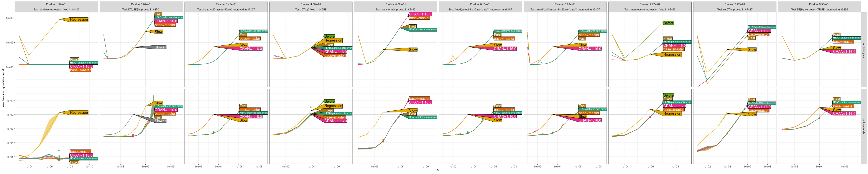The height and width of the screenshot is (174, 868).
Task: Click 'Slow' label in transform kilobytes panel
Action: pos(413,50)
